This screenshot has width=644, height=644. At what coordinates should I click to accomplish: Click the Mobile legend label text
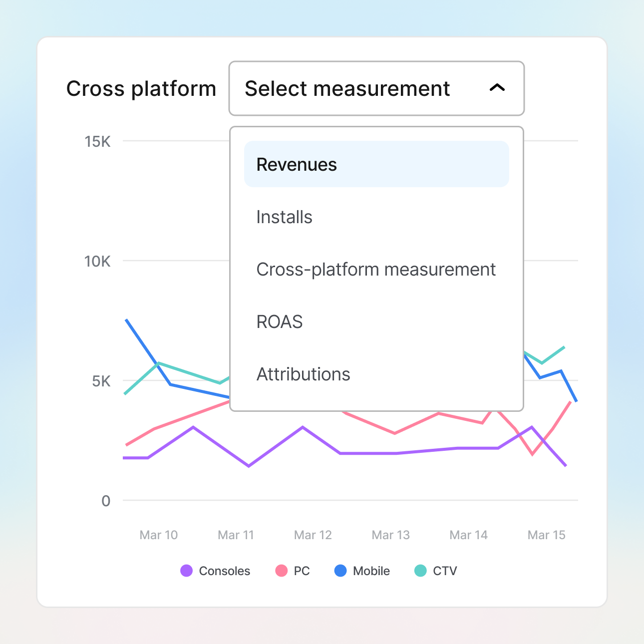pyautogui.click(x=370, y=571)
